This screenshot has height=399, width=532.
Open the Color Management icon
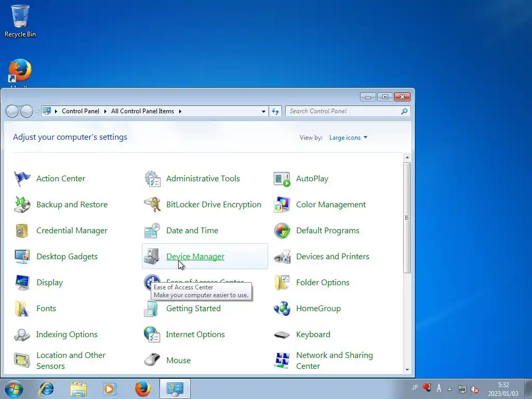tap(282, 205)
